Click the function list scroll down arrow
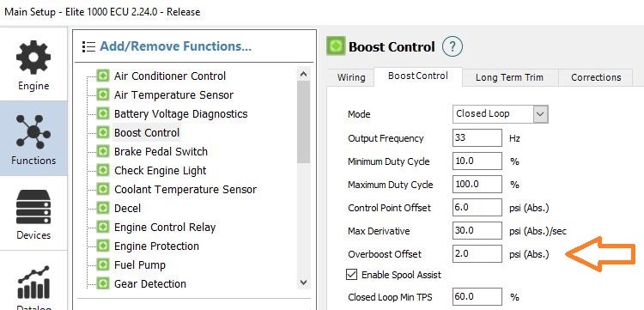This screenshot has height=310, width=644. coord(303,282)
